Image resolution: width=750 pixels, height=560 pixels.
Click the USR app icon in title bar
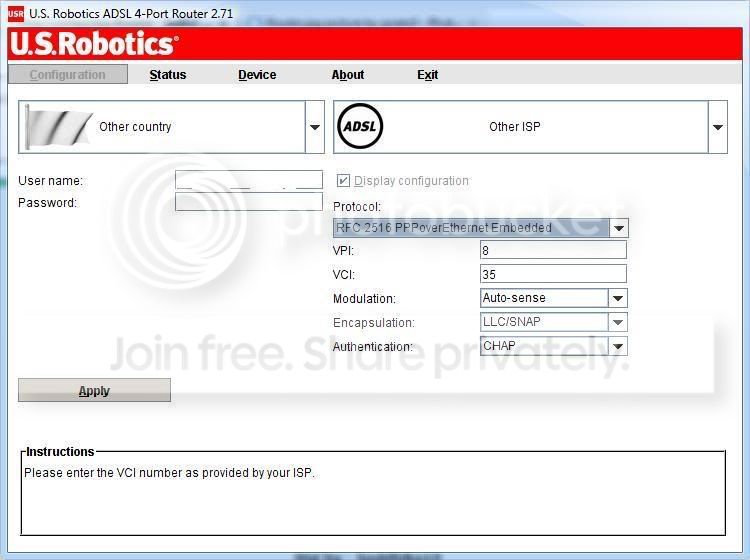point(15,14)
